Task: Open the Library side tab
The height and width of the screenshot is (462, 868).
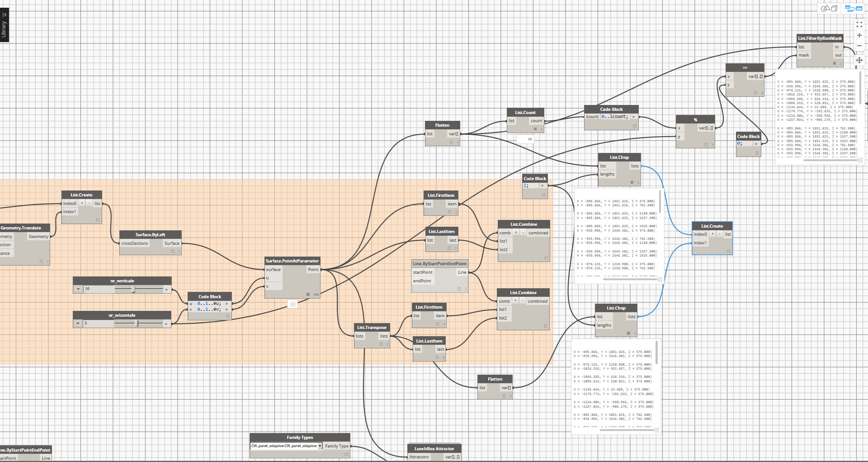Action: point(4,26)
